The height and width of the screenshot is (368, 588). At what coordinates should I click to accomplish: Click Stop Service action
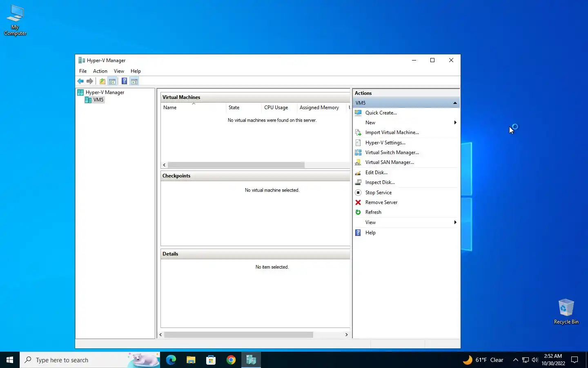point(379,193)
